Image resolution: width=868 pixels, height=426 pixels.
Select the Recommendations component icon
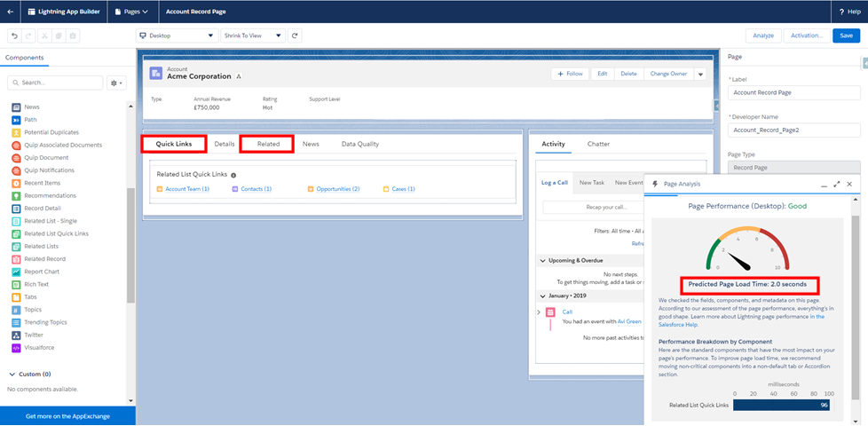click(x=16, y=196)
